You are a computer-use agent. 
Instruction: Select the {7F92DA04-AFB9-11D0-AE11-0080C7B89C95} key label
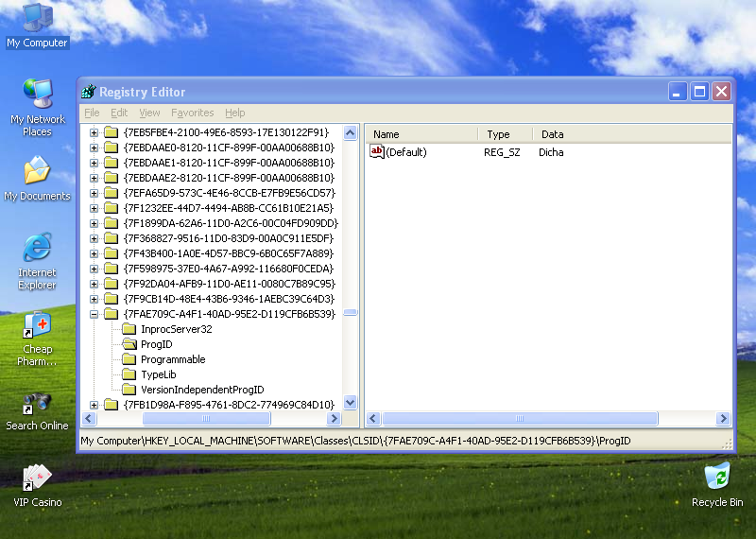(230, 284)
